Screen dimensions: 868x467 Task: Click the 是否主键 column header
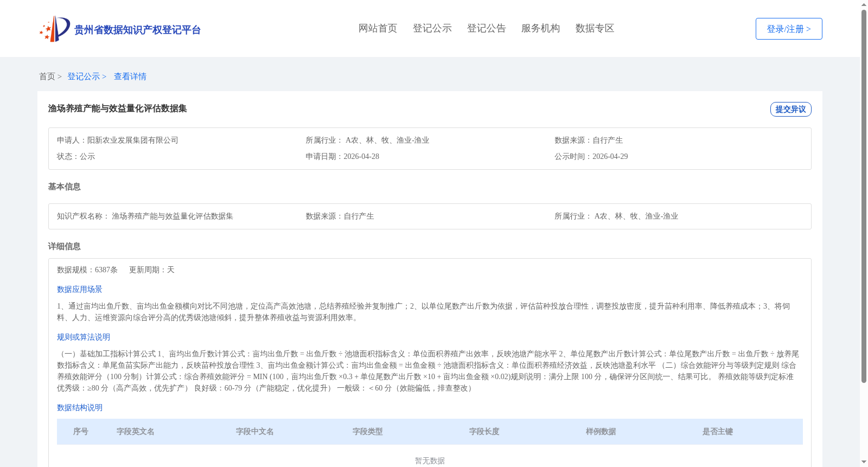(718, 431)
